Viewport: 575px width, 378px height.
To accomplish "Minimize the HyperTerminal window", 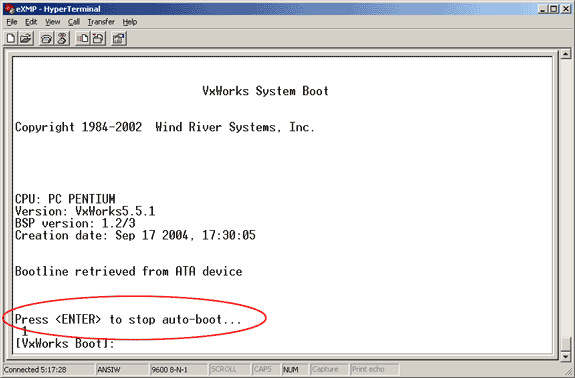I will pos(543,9).
